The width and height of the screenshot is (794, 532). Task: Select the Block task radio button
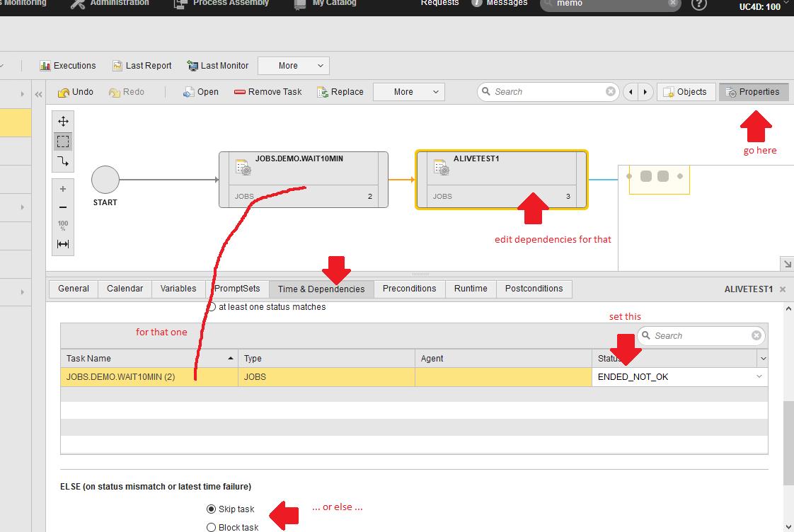tap(211, 526)
